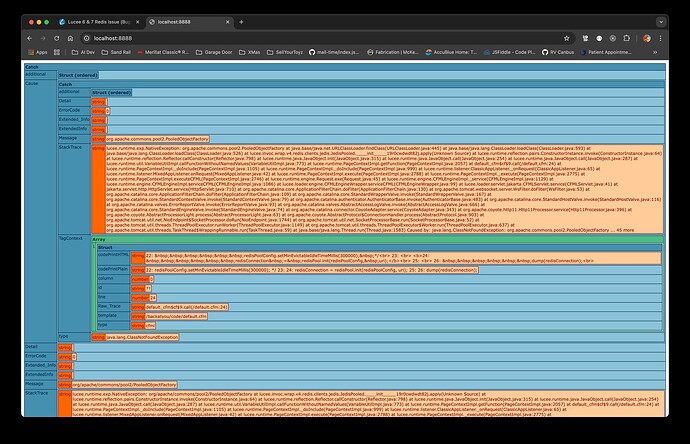Click the first extension icon after the star
Image resolution: width=690 pixels, height=444 pixels.
pos(585,38)
